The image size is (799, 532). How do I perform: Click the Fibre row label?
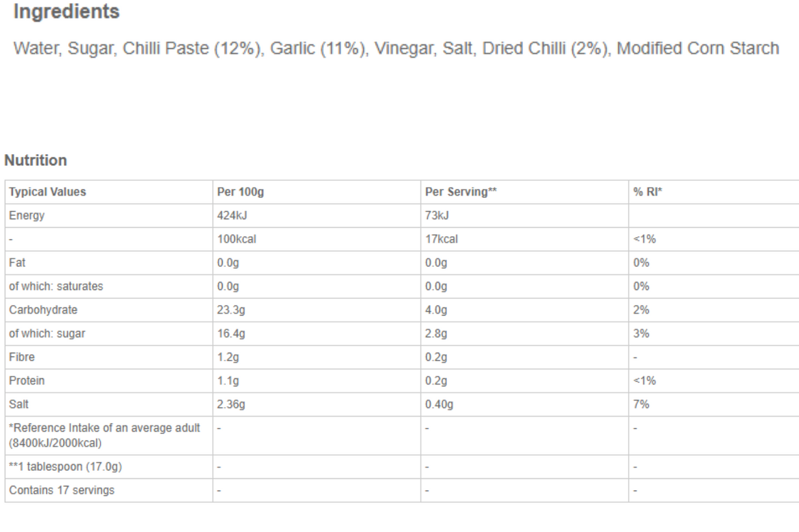pyautogui.click(x=22, y=357)
